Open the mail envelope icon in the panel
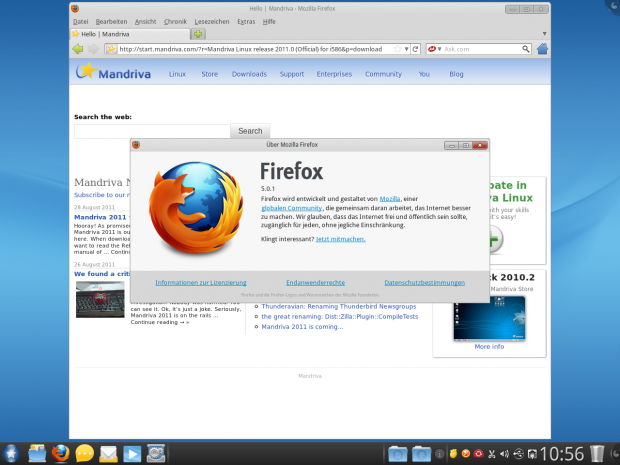The height and width of the screenshot is (465, 620). [108, 454]
